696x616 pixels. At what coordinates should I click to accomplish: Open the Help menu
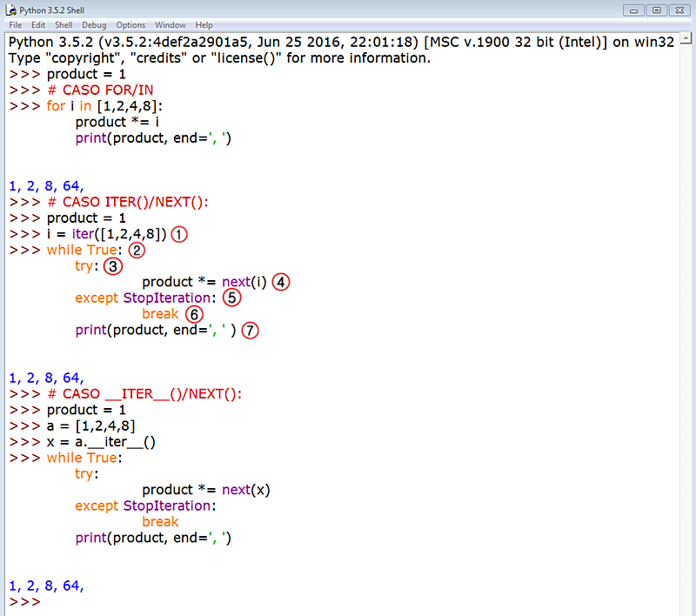point(204,25)
